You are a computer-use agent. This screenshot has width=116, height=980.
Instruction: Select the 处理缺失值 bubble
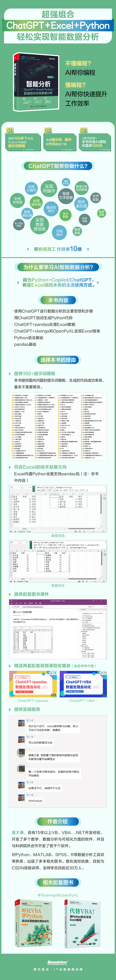tap(36, 203)
